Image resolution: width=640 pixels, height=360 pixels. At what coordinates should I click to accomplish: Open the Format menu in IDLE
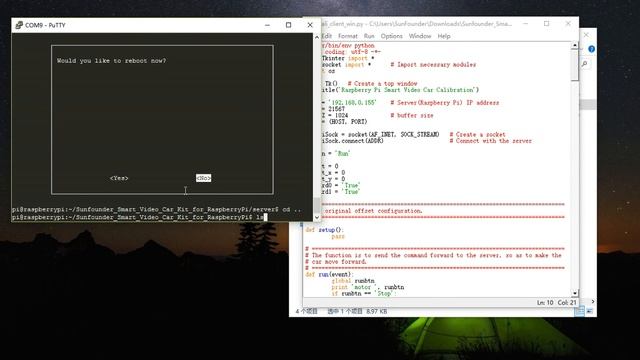[347, 36]
